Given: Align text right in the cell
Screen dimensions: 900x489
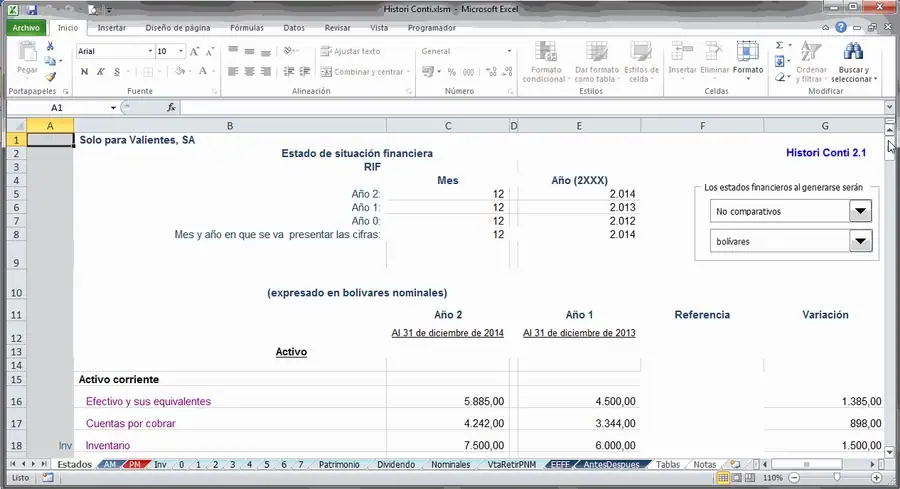Looking at the screenshot, I should (265, 72).
